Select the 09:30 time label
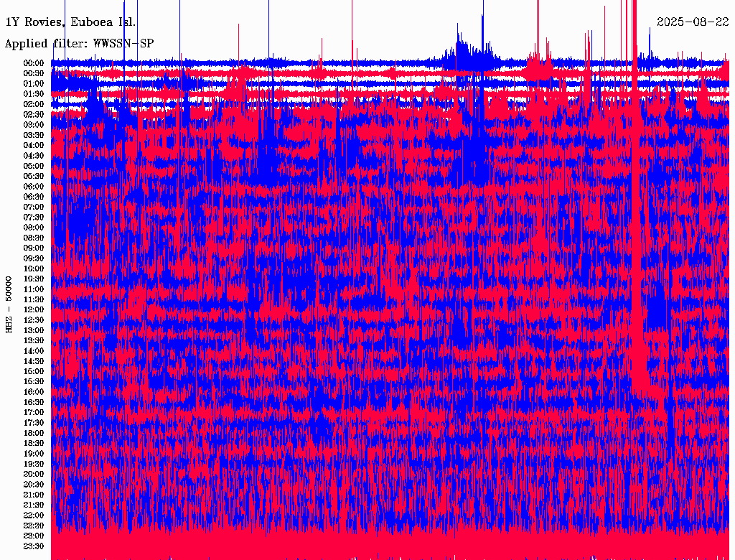The height and width of the screenshot is (560, 735). 34,258
